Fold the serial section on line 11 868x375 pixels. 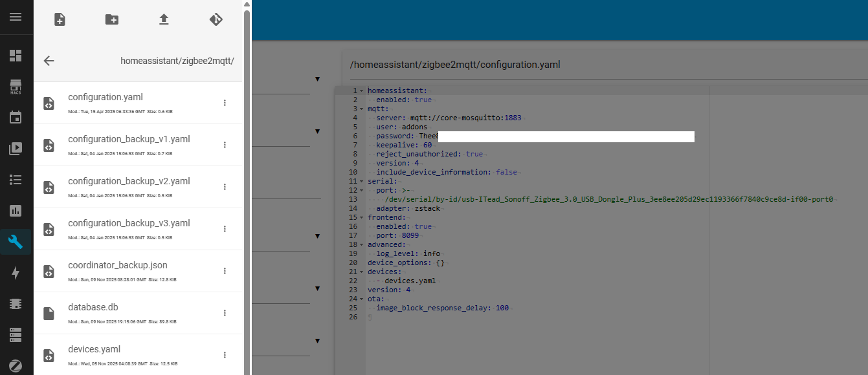click(x=362, y=182)
